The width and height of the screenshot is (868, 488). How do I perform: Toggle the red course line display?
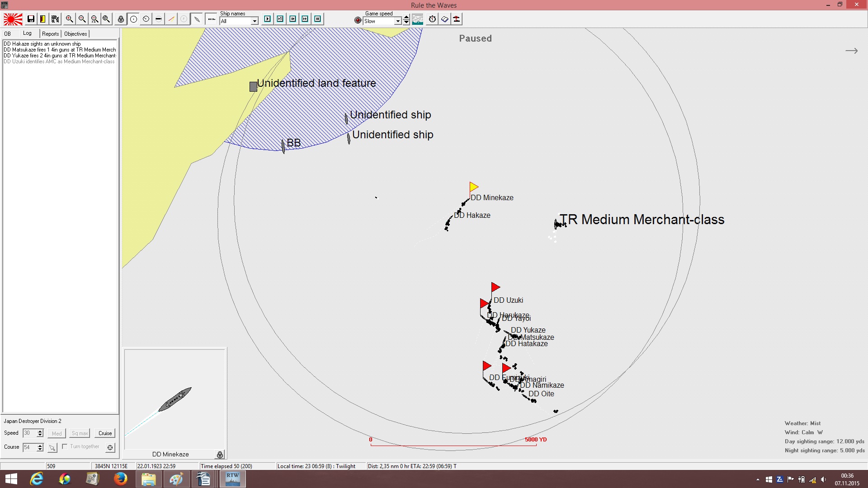[x=171, y=19]
